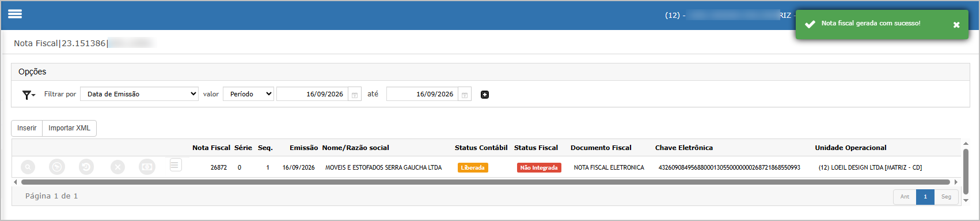Open the row options list icon for 26872

176,166
